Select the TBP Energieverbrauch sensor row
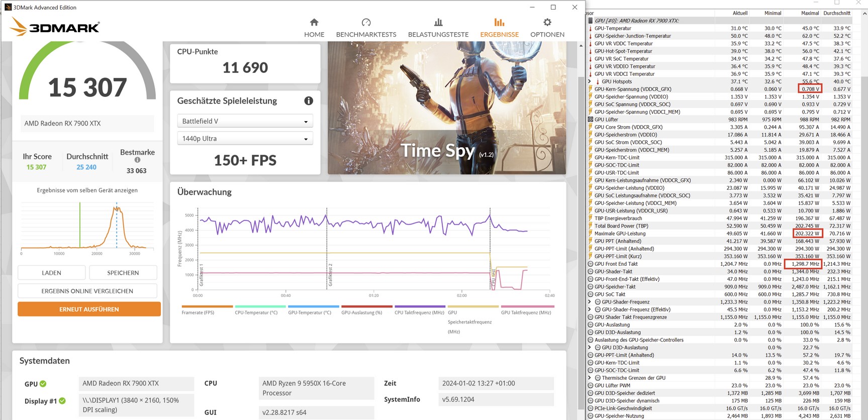Screen dimensions: 868x420 [x=720, y=219]
